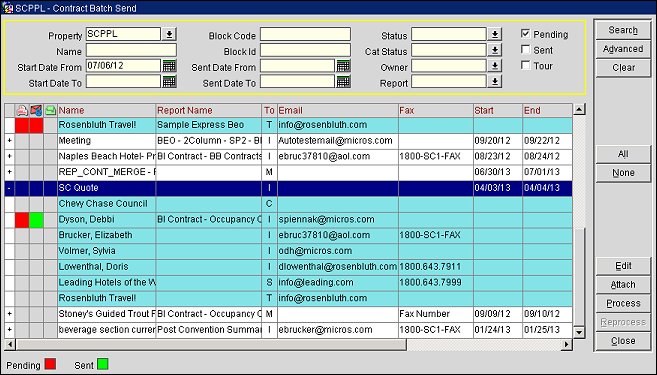Expand the Meeting row
This screenshot has width=657, height=375.
pos(9,140)
